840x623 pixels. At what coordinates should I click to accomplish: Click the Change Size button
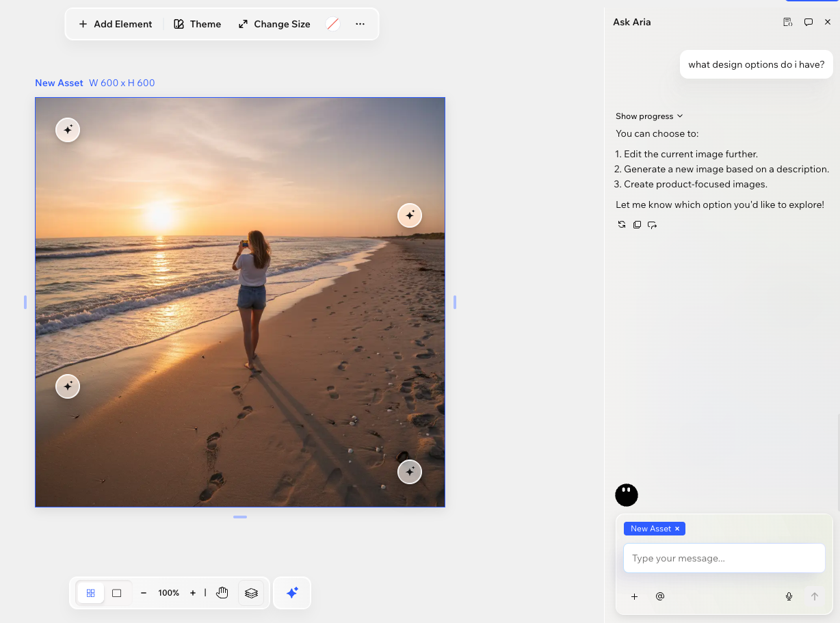(x=274, y=24)
